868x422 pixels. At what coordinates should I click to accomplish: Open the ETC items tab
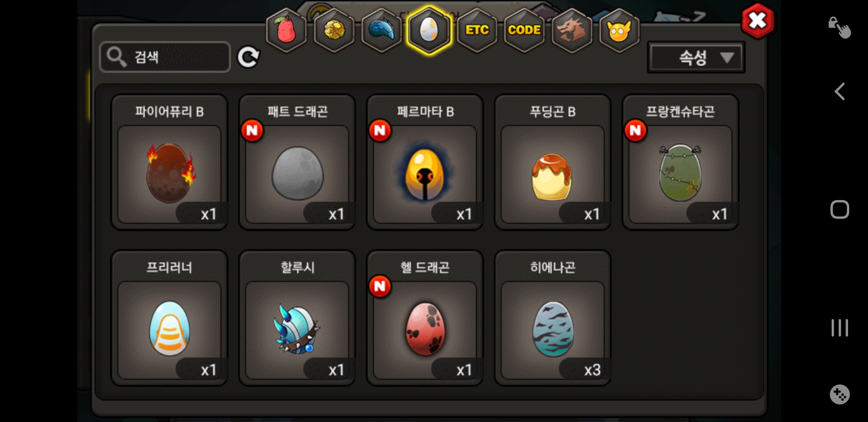[477, 30]
